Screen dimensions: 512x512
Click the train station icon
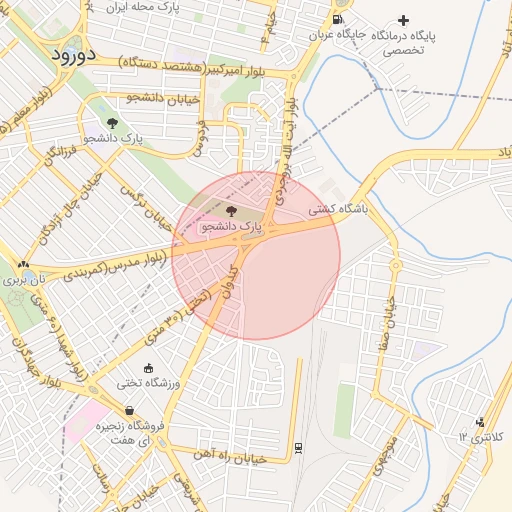click(298, 448)
